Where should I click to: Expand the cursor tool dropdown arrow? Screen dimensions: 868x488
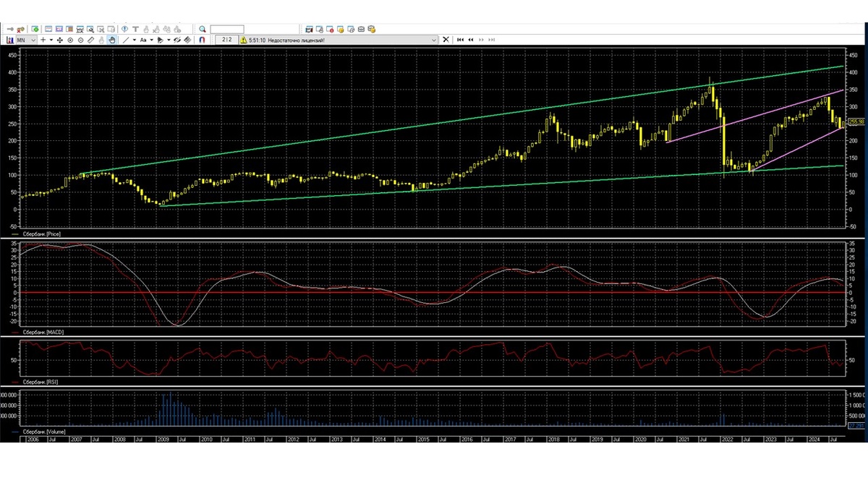[x=51, y=40]
